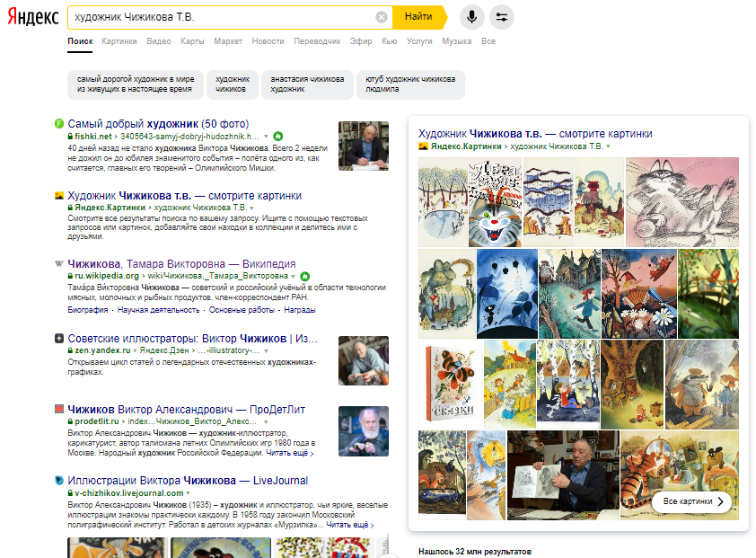This screenshot has height=558, width=756.
Task: Click the Wikipedia W favicon
Action: tap(59, 263)
